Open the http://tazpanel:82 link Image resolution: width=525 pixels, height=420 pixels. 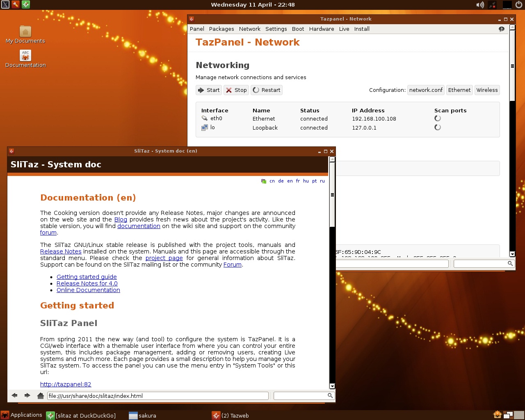pos(66,384)
